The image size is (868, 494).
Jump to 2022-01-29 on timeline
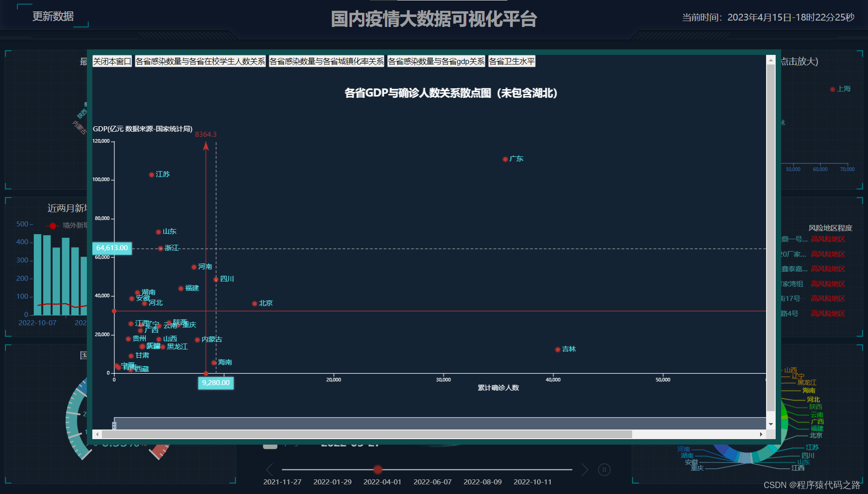click(332, 482)
